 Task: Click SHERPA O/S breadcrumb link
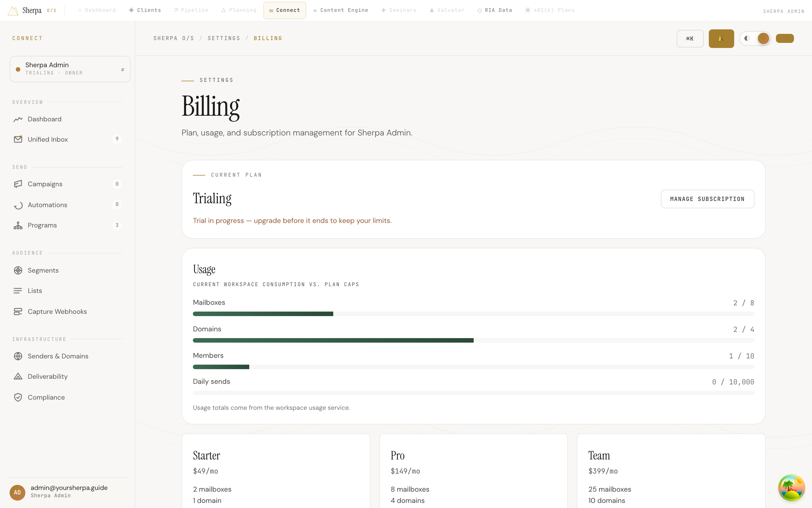click(174, 38)
